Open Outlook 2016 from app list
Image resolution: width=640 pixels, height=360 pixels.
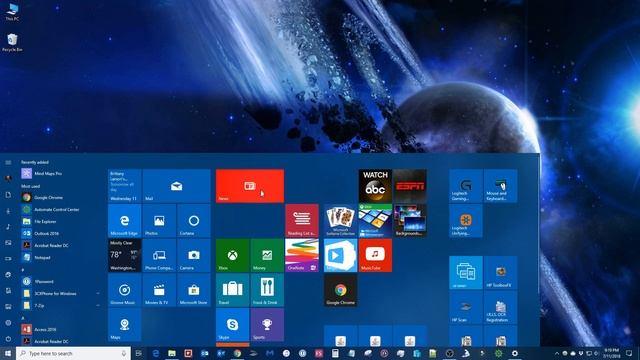59,233
